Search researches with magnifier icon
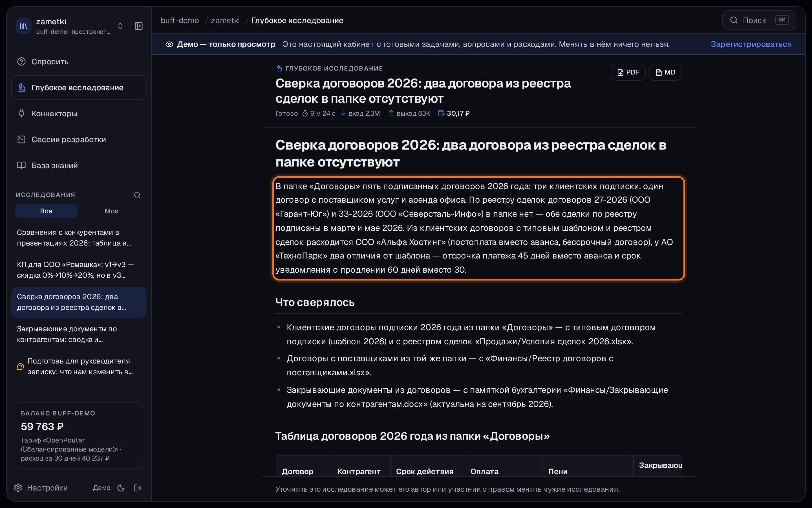Viewport: 812px width, 508px height. pos(137,195)
